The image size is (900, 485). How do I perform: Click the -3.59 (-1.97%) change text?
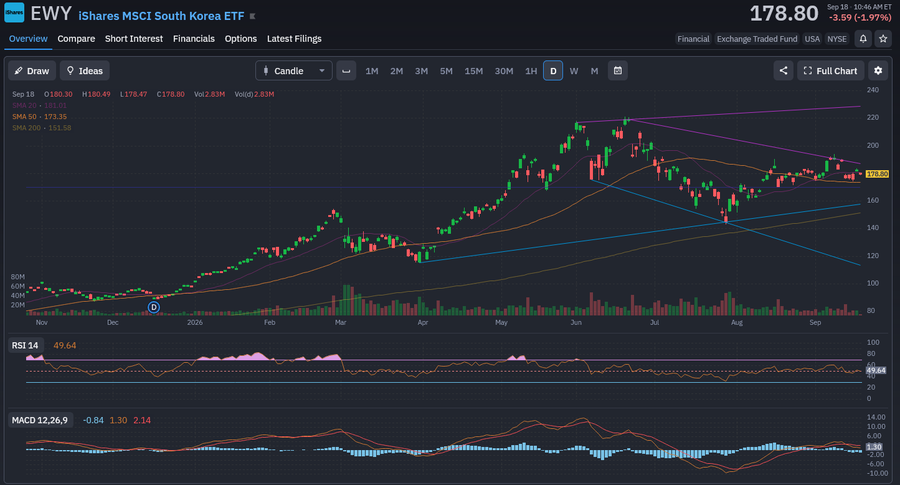pyautogui.click(x=860, y=18)
